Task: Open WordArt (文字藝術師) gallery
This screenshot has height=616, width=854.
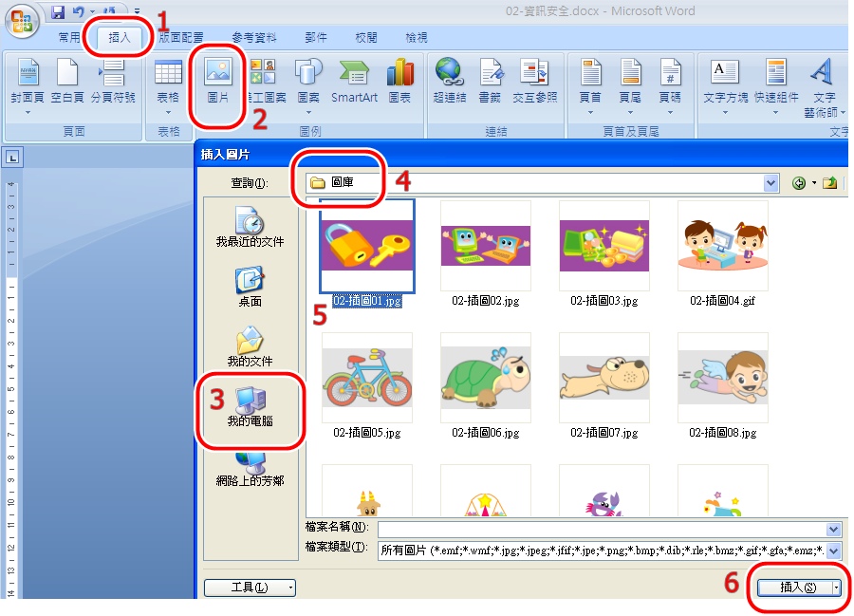Action: point(824,87)
